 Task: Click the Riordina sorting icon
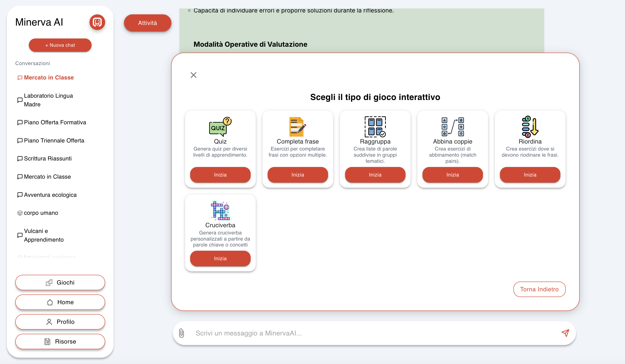coord(530,127)
